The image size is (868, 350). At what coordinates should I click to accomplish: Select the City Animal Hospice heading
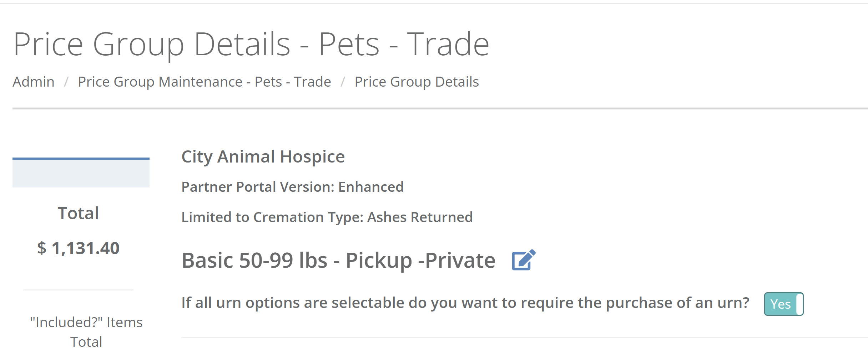(263, 157)
